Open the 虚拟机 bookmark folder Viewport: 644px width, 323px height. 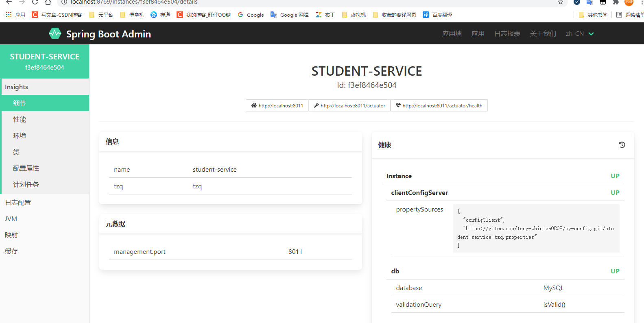tap(354, 15)
